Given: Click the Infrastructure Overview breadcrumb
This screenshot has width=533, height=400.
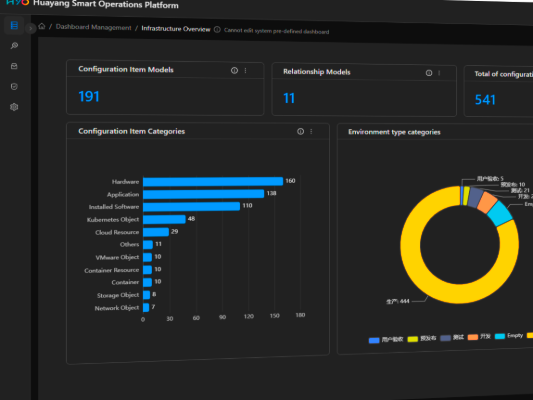Looking at the screenshot, I should 176,29.
